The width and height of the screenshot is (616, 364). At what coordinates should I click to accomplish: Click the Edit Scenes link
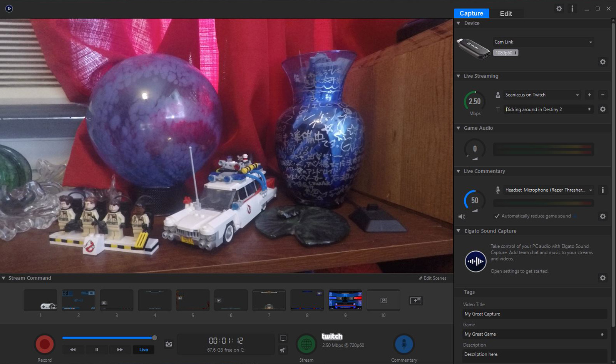click(432, 278)
